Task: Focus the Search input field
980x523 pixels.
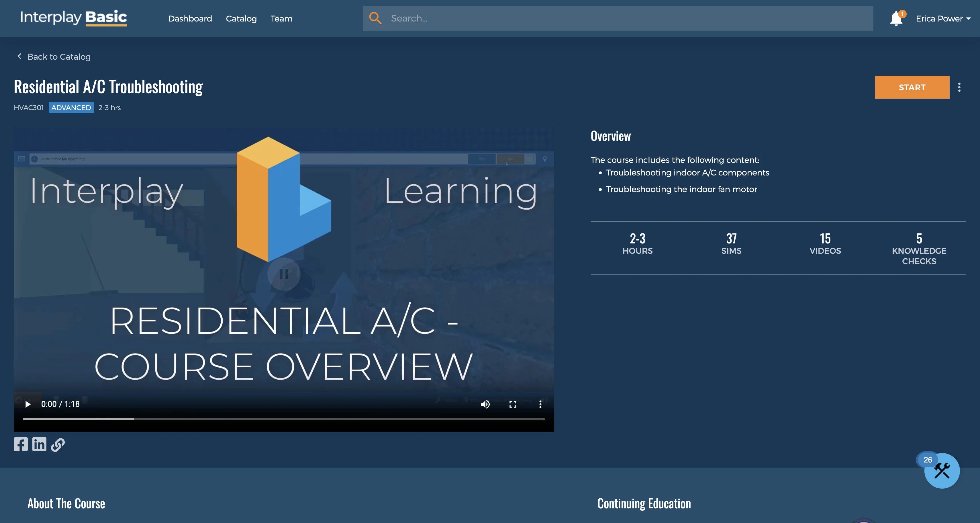Action: point(618,18)
